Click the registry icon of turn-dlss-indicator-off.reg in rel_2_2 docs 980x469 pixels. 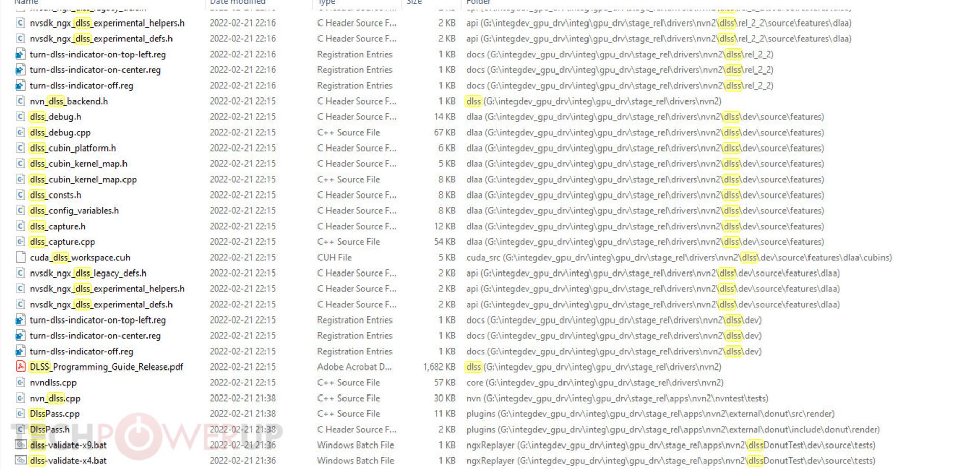coord(20,85)
